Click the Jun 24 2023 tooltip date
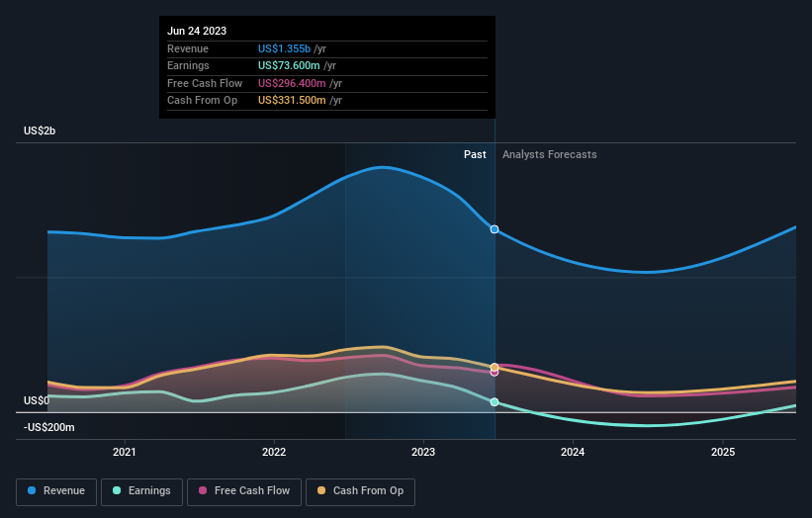The image size is (812, 518). [x=197, y=31]
